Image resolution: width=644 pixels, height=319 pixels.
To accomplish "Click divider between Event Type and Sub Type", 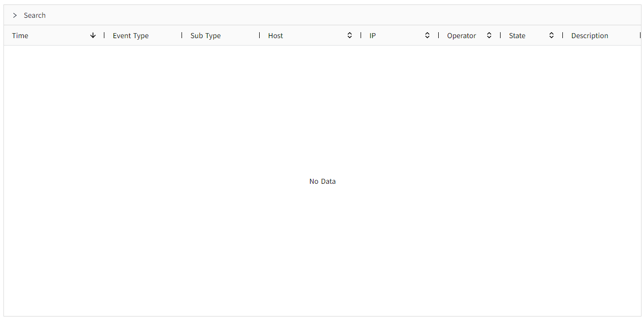I will (x=182, y=35).
